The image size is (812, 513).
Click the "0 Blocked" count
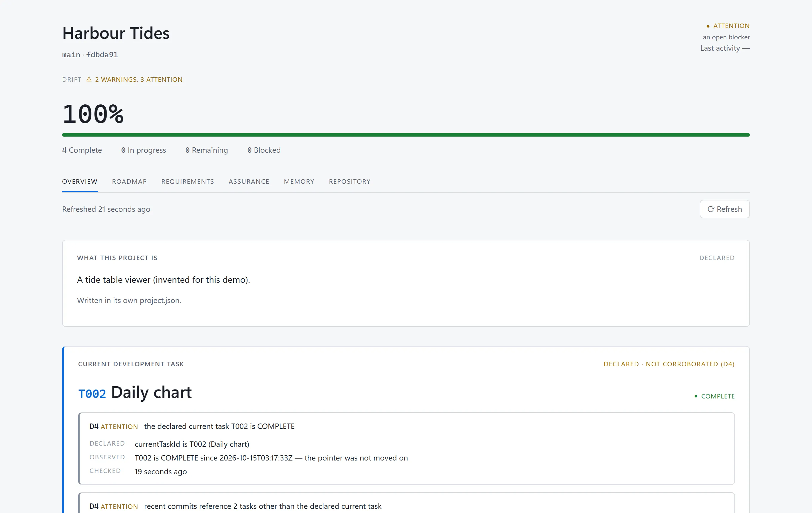(264, 150)
